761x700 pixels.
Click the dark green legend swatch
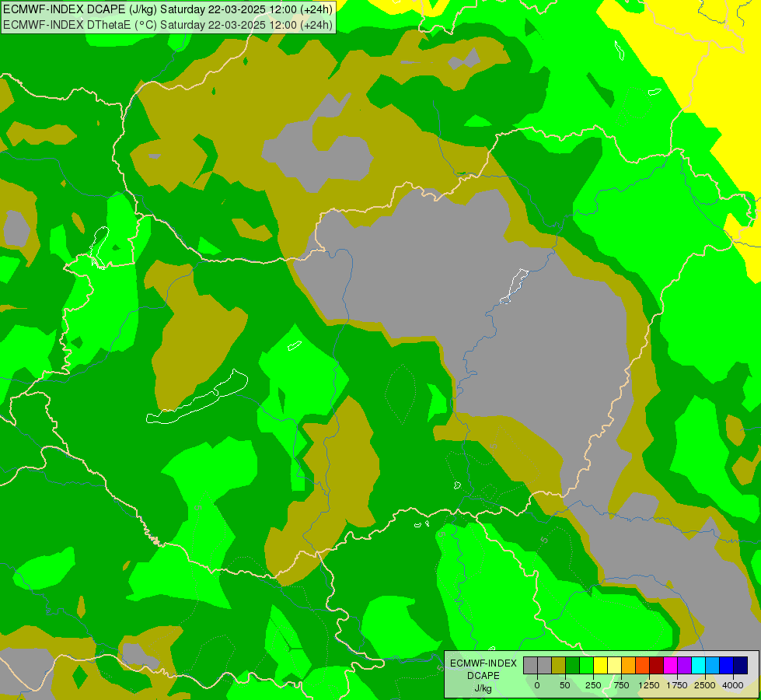(x=572, y=666)
